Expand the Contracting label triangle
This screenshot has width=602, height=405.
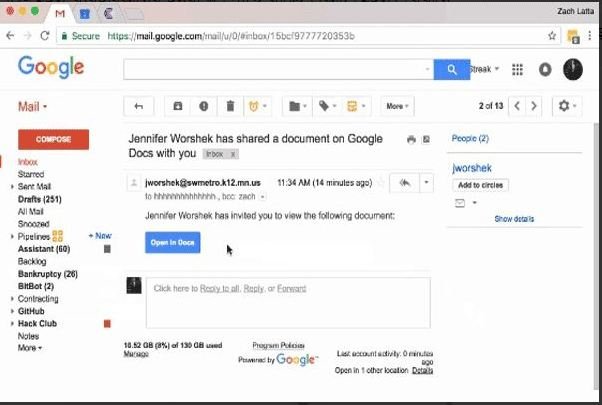coord(12,299)
